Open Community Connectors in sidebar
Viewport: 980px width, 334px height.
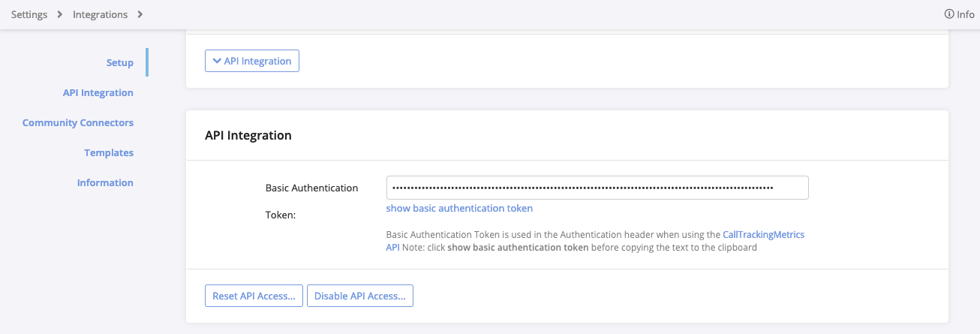(x=78, y=123)
